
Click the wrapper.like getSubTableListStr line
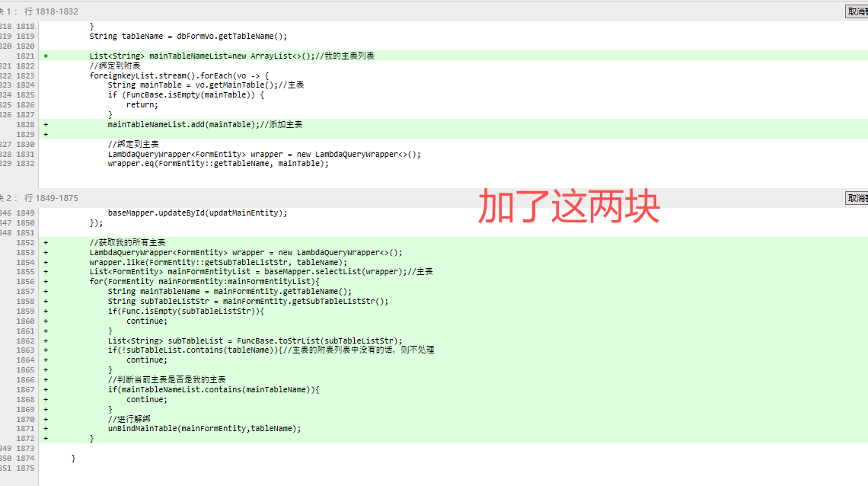[x=218, y=263]
